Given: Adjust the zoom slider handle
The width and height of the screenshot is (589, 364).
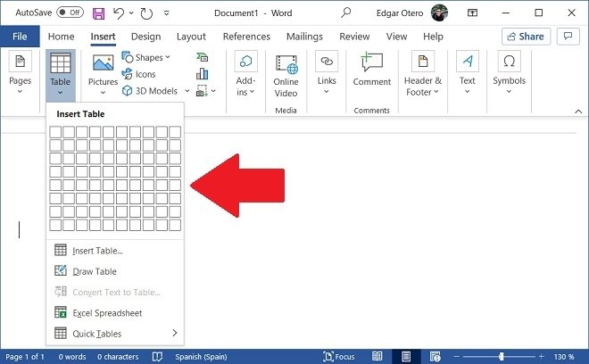Looking at the screenshot, I should [x=502, y=356].
